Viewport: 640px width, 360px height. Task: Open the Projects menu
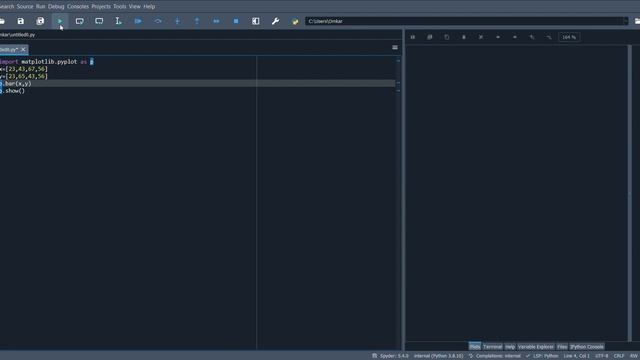101,7
